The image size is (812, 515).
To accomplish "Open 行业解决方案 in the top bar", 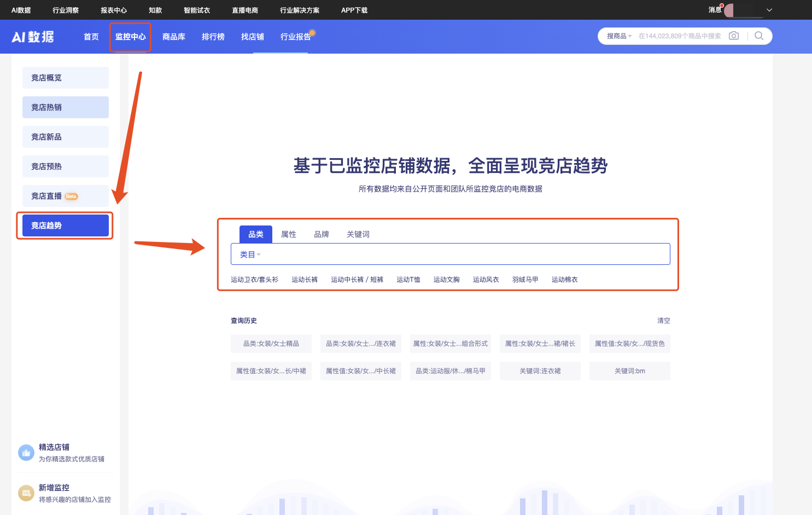I will [x=300, y=10].
